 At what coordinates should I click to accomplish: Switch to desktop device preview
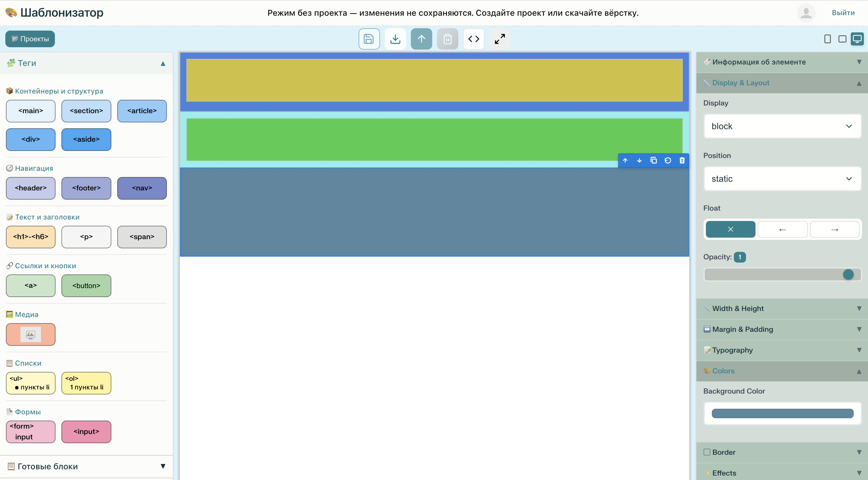point(857,39)
